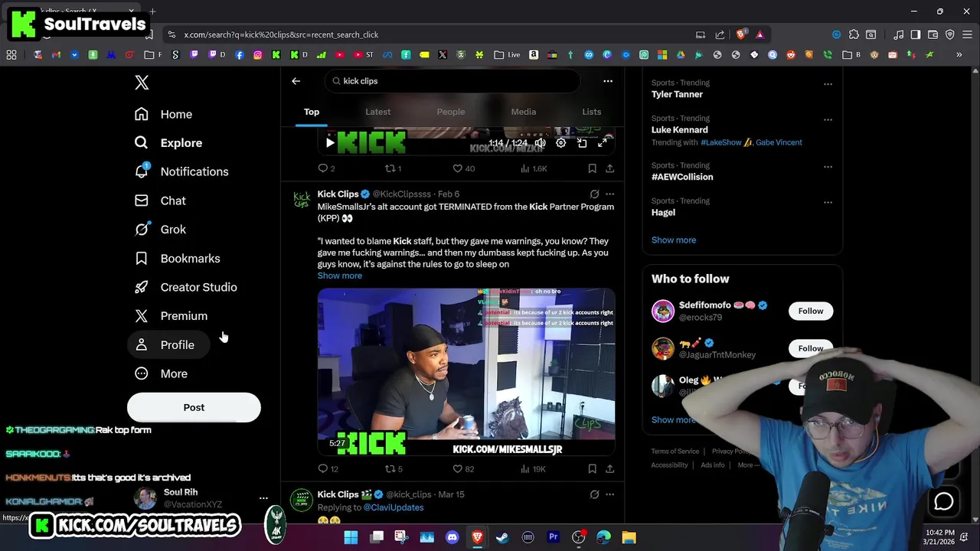
Task: Mute the top video's audio
Action: coord(541,143)
